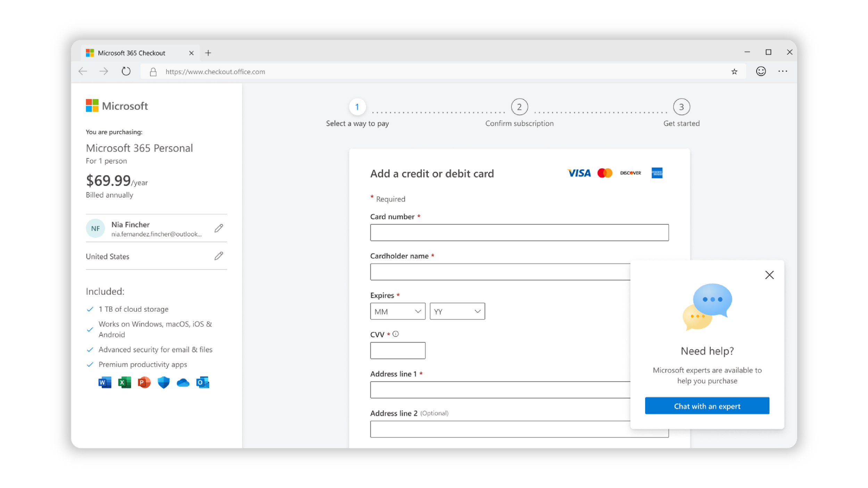The height and width of the screenshot is (488, 868).
Task: Click the OneDrive cloud app icon
Action: [183, 383]
